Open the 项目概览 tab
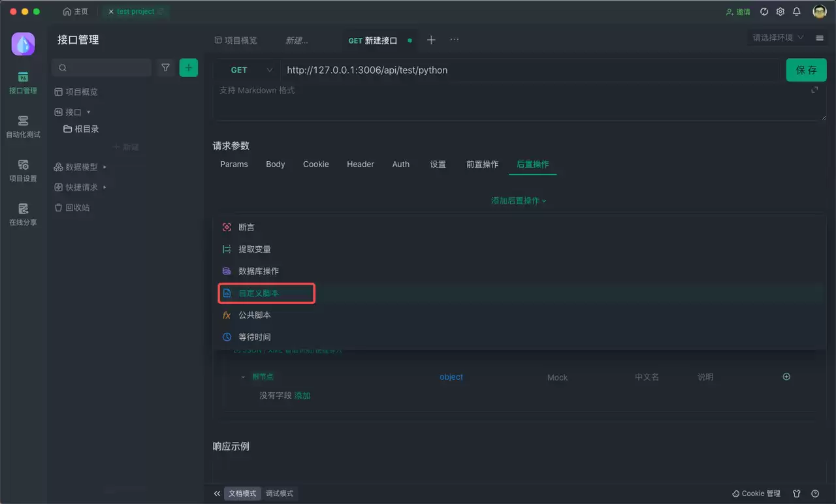 point(236,40)
